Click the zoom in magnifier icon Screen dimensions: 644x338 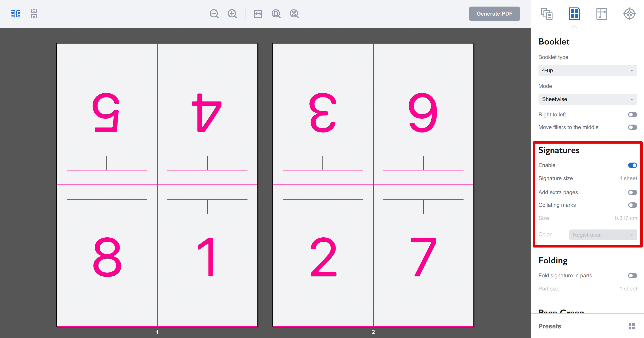(232, 14)
